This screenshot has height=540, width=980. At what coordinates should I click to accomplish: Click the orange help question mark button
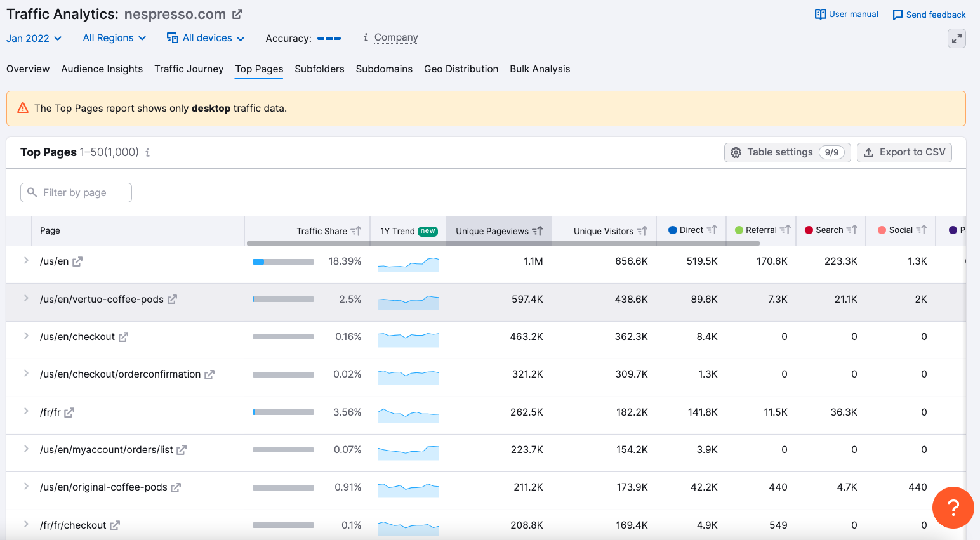pos(953,508)
